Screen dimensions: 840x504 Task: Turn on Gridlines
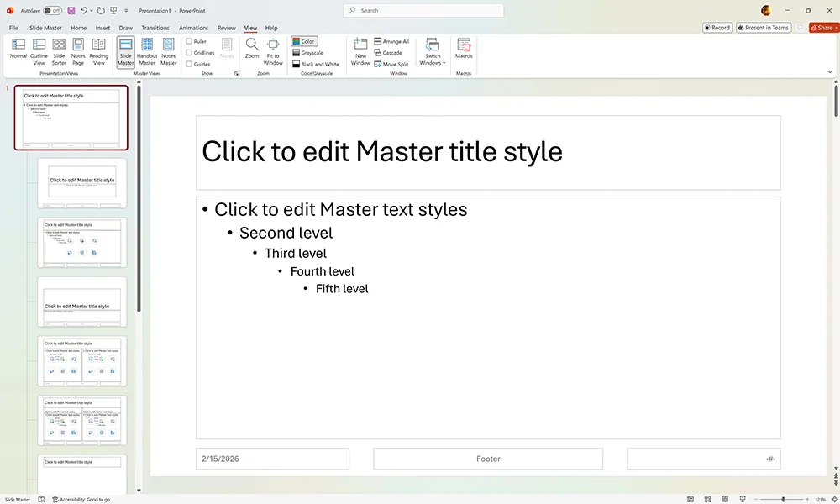tap(192, 51)
